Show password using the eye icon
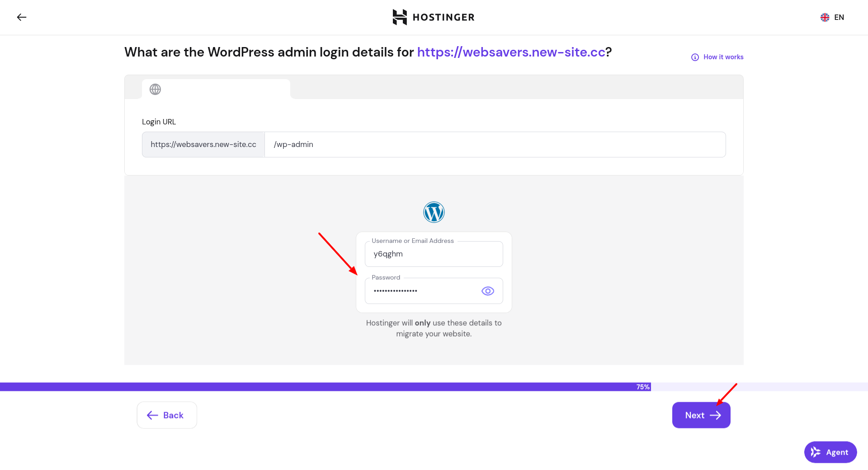Image resolution: width=868 pixels, height=470 pixels. point(488,291)
